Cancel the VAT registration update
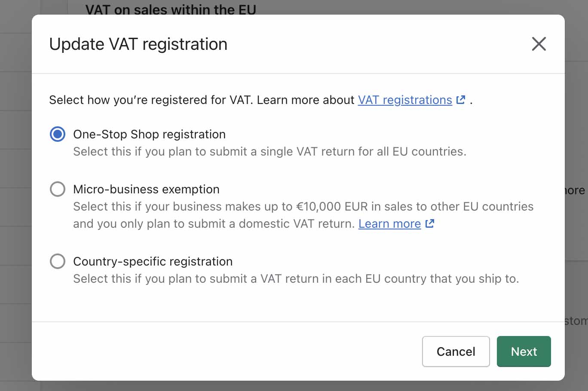This screenshot has width=588, height=391. pos(456,351)
